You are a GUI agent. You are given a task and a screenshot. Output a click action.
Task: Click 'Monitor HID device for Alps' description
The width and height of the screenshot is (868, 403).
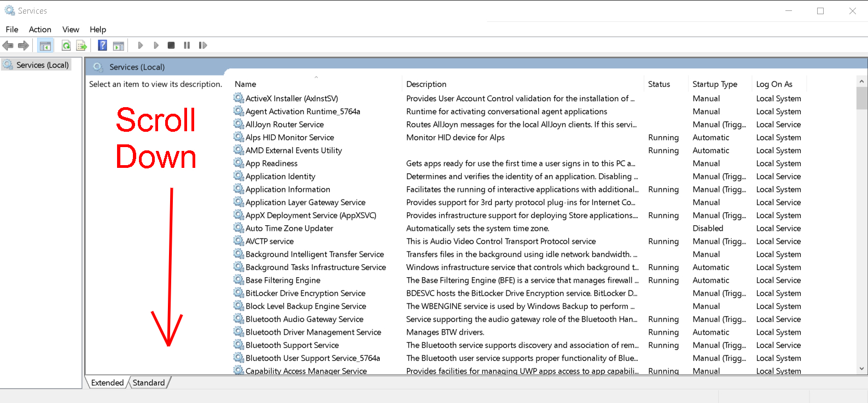[456, 137]
